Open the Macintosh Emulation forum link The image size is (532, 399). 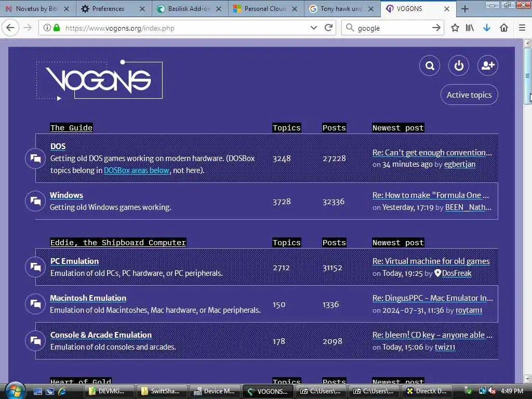click(x=88, y=298)
